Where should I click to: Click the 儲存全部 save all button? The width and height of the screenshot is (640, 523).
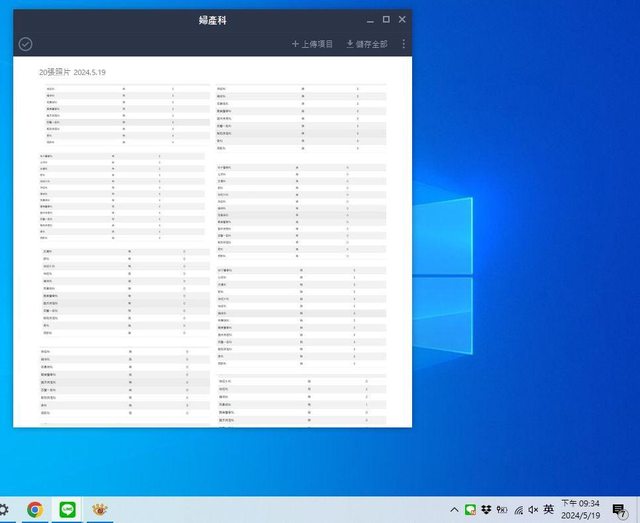click(369, 44)
